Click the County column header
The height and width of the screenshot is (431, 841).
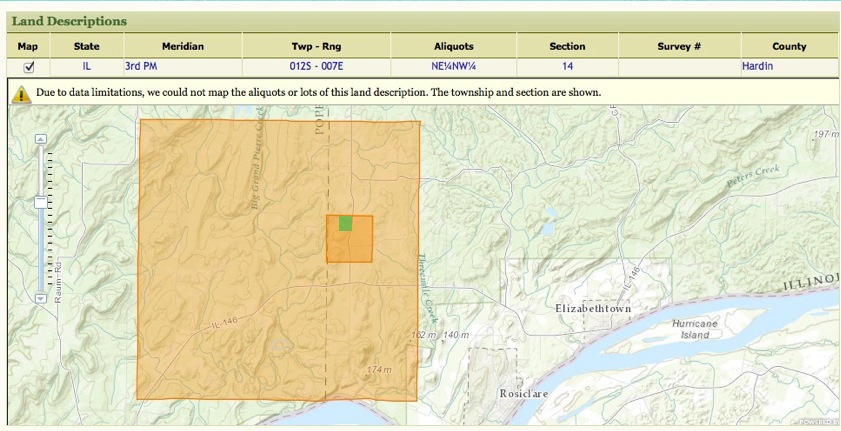[789, 46]
